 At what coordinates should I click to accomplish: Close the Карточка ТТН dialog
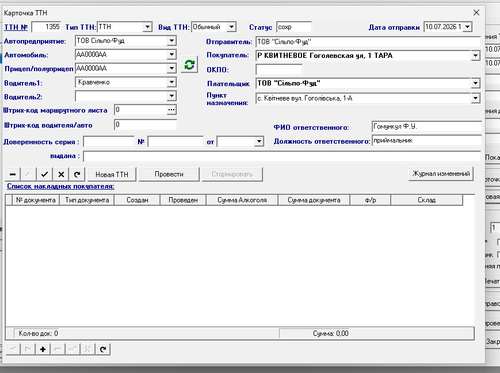476,13
